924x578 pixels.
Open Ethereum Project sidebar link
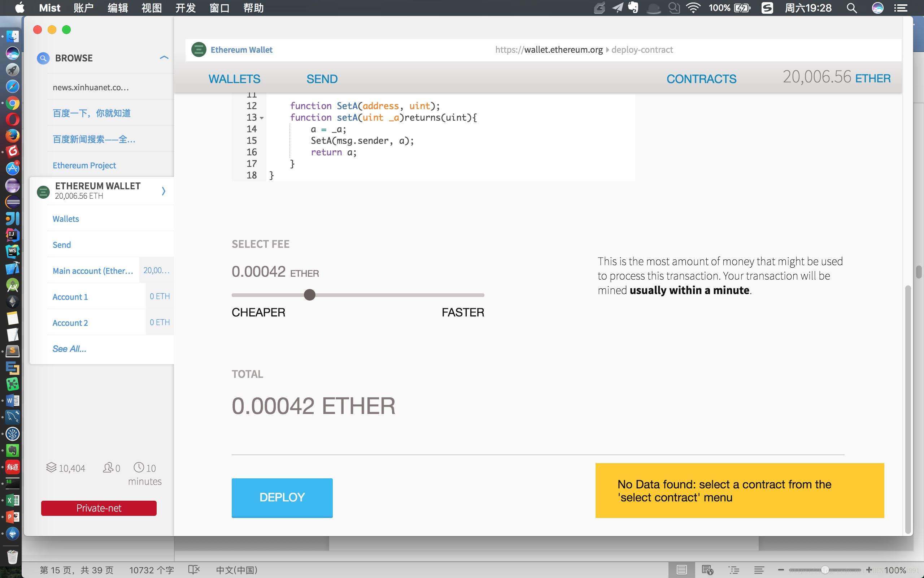84,165
